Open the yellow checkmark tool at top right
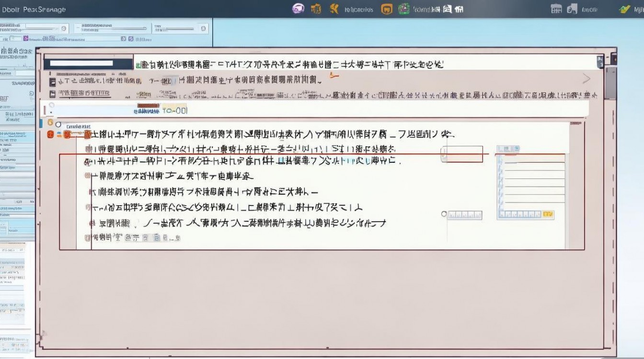The width and height of the screenshot is (644, 359). [624, 8]
